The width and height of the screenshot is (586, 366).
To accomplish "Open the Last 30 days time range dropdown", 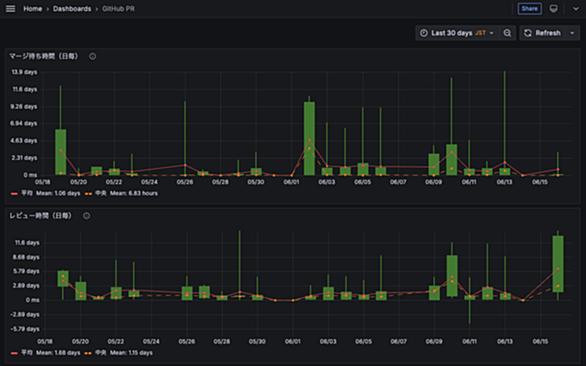I will (x=457, y=33).
